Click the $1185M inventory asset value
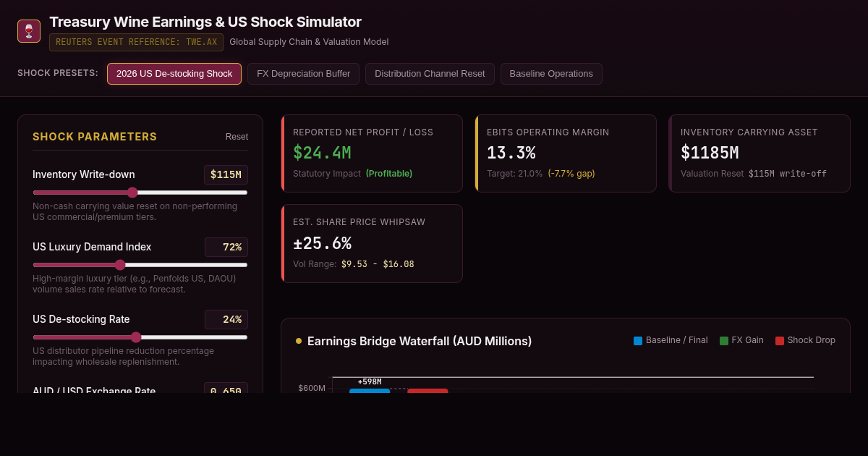The height and width of the screenshot is (456, 868). [x=710, y=153]
